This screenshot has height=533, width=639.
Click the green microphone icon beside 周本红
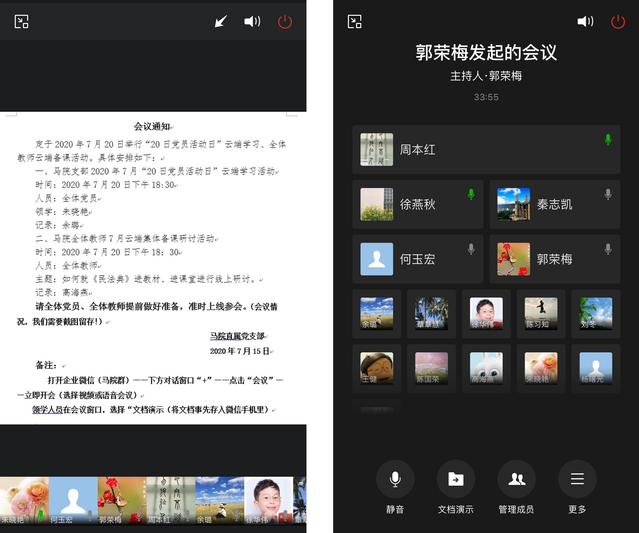tap(607, 140)
